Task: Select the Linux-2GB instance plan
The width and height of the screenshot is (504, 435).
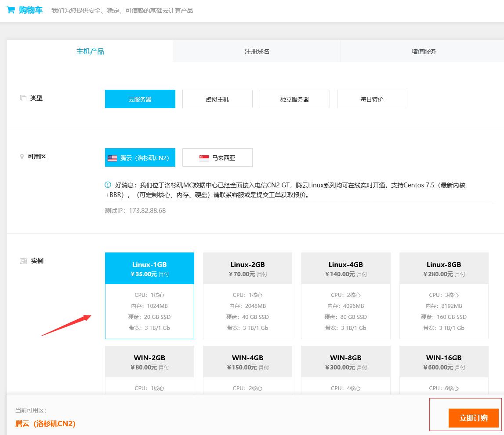Action: click(247, 296)
